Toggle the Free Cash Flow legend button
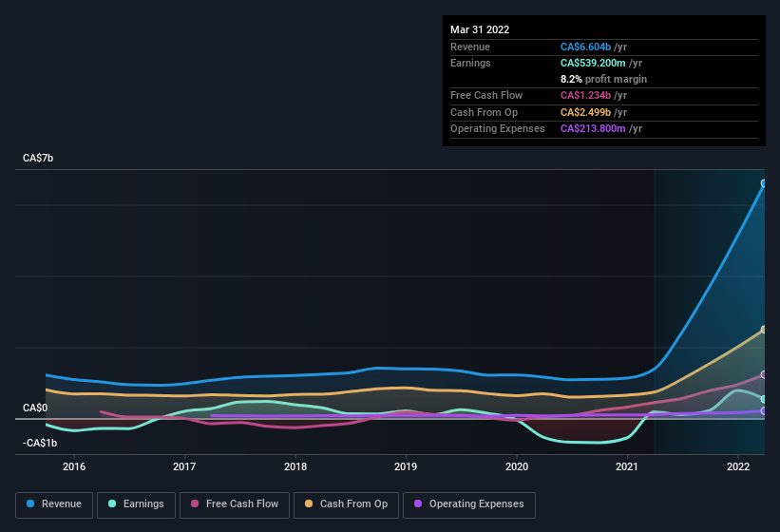Viewport: 780px width, 532px height. pos(235,504)
